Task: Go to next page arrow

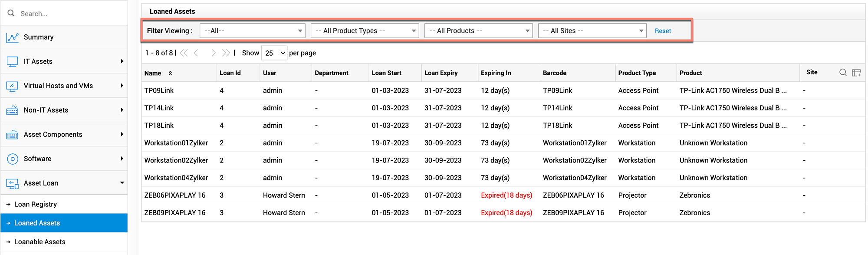Action: pos(213,53)
